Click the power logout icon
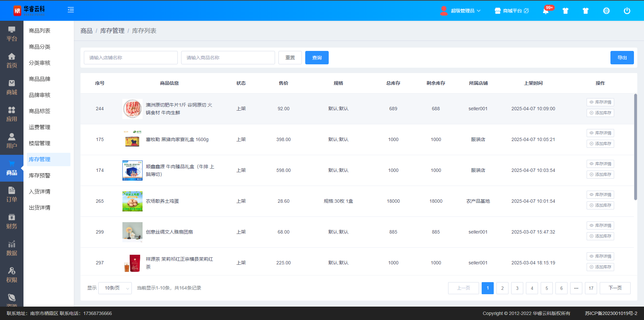The width and height of the screenshot is (644, 320). click(627, 11)
